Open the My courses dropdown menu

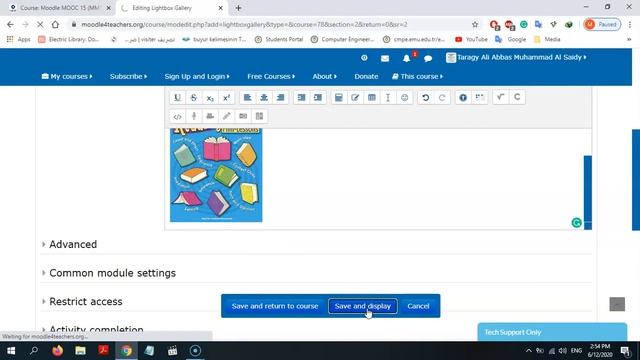67,76
